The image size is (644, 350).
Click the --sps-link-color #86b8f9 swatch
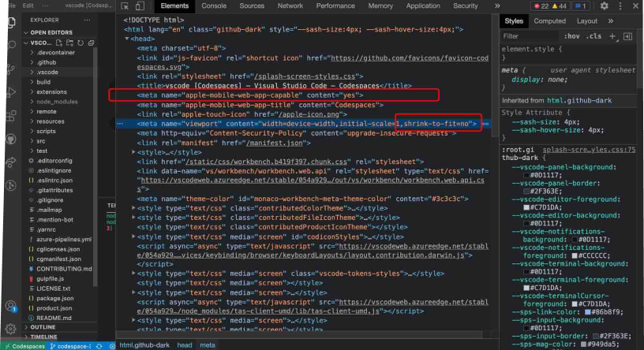point(588,312)
